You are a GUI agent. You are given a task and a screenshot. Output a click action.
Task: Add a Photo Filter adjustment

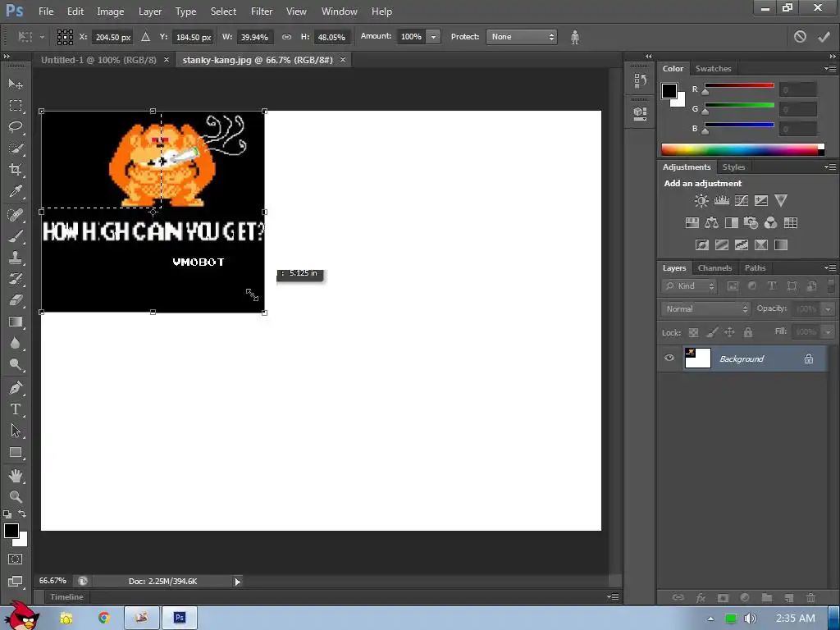[x=751, y=223]
